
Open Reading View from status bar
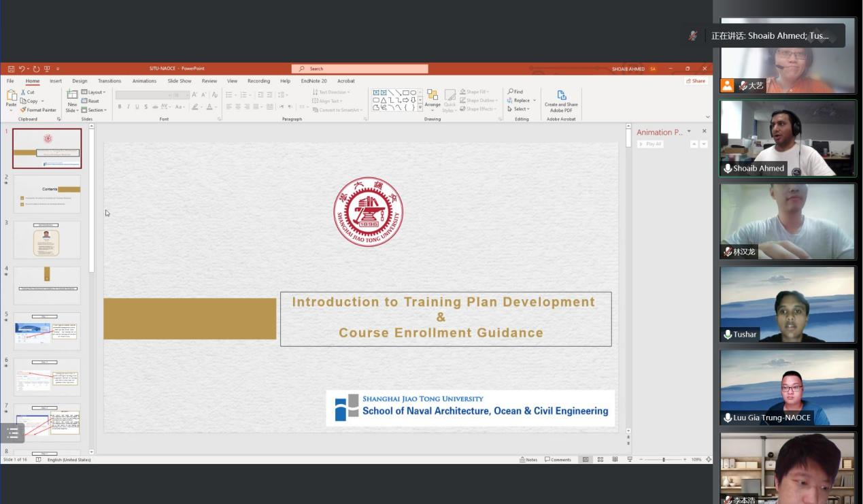(x=615, y=460)
